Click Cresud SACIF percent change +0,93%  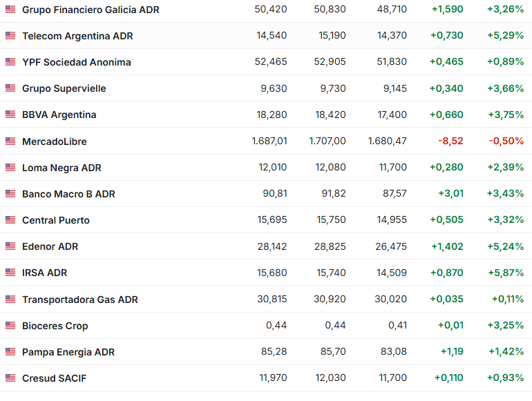505,378
